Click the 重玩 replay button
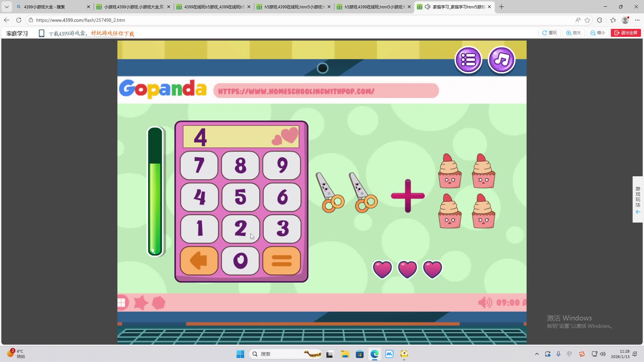 [x=549, y=33]
